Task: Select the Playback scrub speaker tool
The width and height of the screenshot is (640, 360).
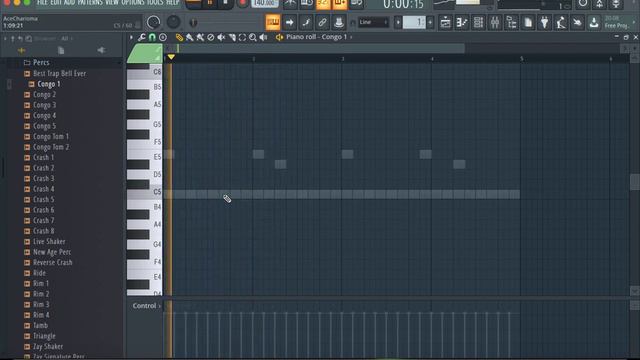Action: [263, 38]
